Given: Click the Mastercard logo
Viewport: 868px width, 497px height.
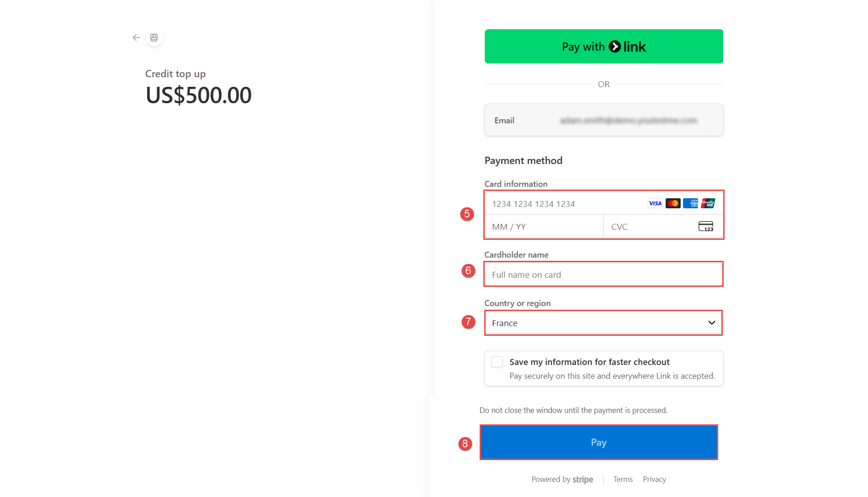Looking at the screenshot, I should tap(672, 203).
